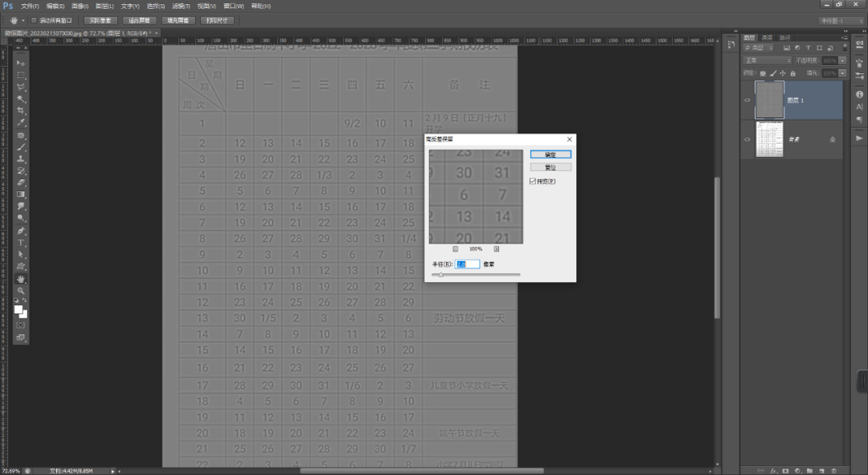
Task: Select the Rectangular Marquee tool
Action: 21,75
